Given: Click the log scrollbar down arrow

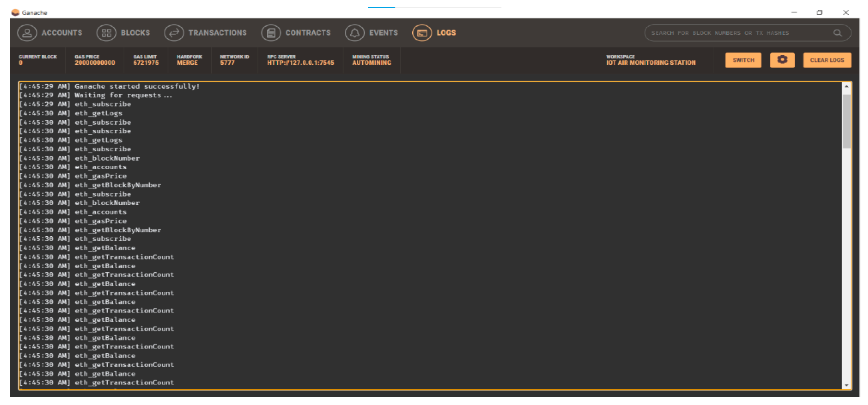Looking at the screenshot, I should 846,385.
